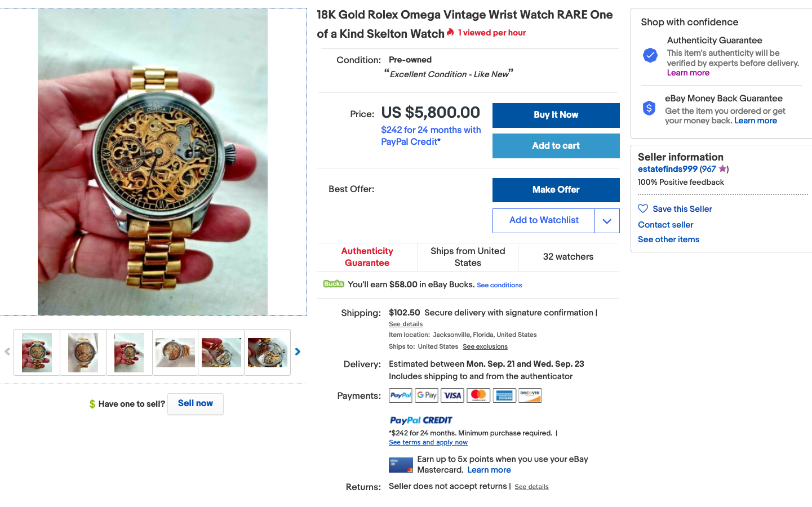Click the Authenticity Guarantee checkmark badge
The width and height of the screenshot is (812, 507).
point(650,55)
